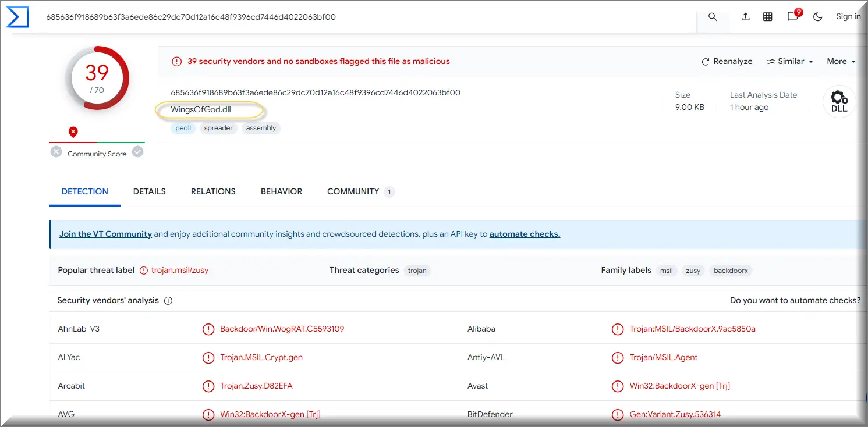
Task: Click the alert icon for ALYac detection
Action: (208, 358)
